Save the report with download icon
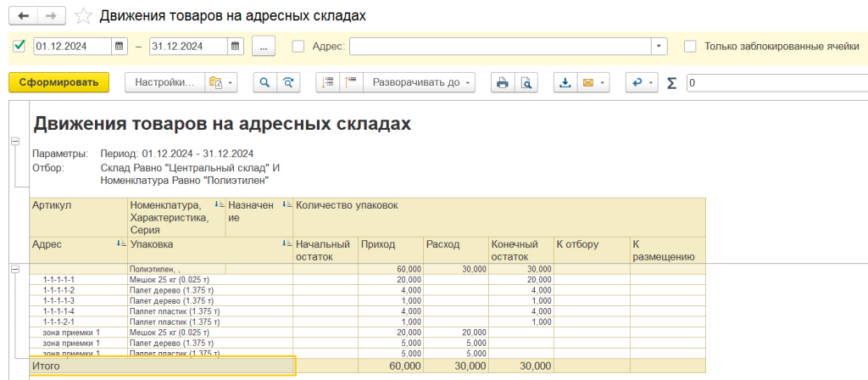The width and height of the screenshot is (868, 380). point(565,82)
